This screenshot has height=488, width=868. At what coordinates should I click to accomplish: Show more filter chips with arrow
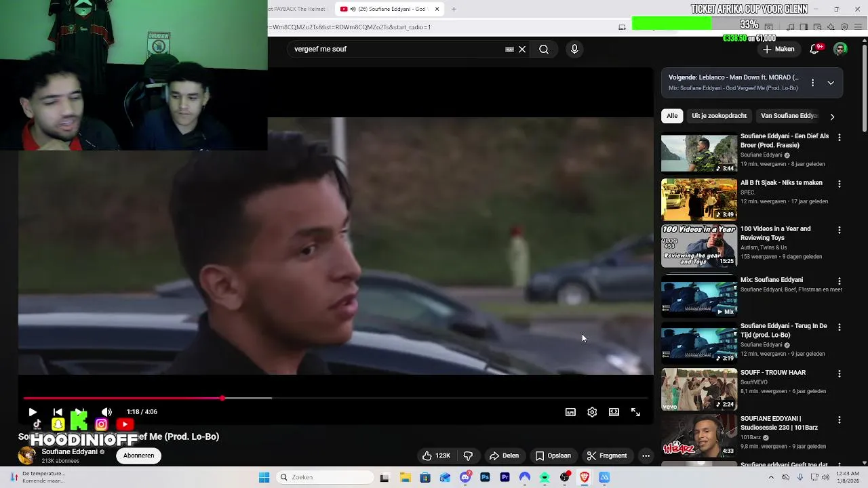click(x=832, y=117)
